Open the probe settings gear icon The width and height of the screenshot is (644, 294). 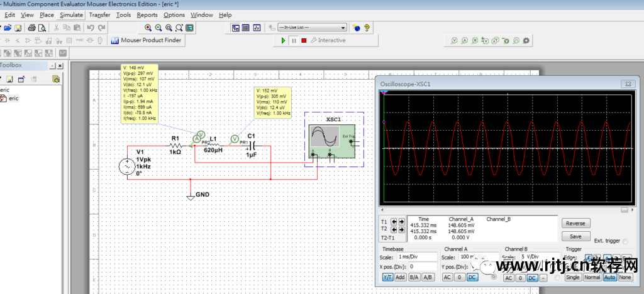(x=526, y=41)
